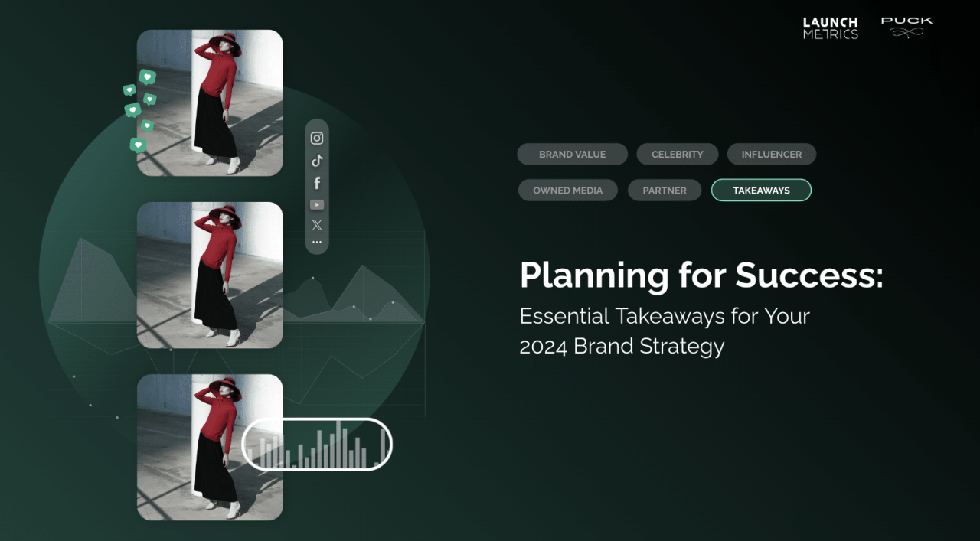The width and height of the screenshot is (980, 541).
Task: Click the X (Twitter) icon
Action: 317,225
